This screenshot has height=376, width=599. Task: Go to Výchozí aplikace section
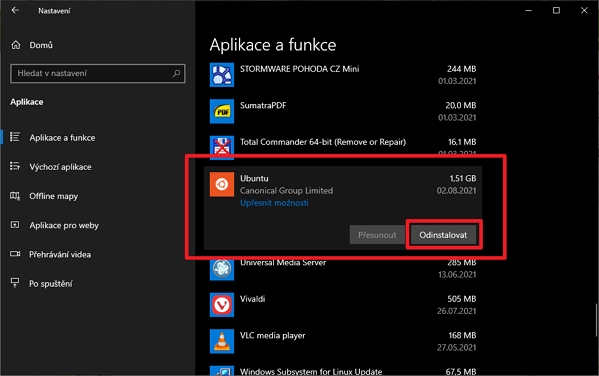pos(60,167)
